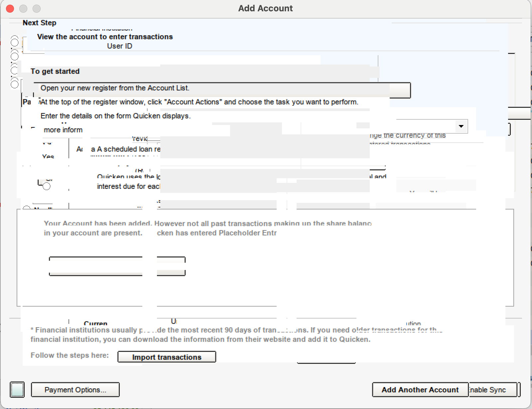Click the Add Another Account button

[420, 390]
